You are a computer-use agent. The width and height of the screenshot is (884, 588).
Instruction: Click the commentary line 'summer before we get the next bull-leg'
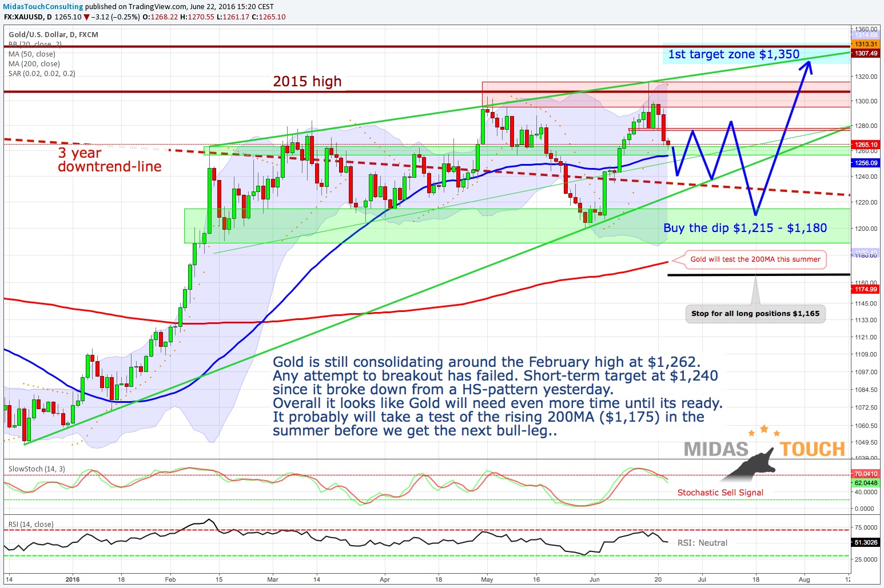(x=415, y=431)
